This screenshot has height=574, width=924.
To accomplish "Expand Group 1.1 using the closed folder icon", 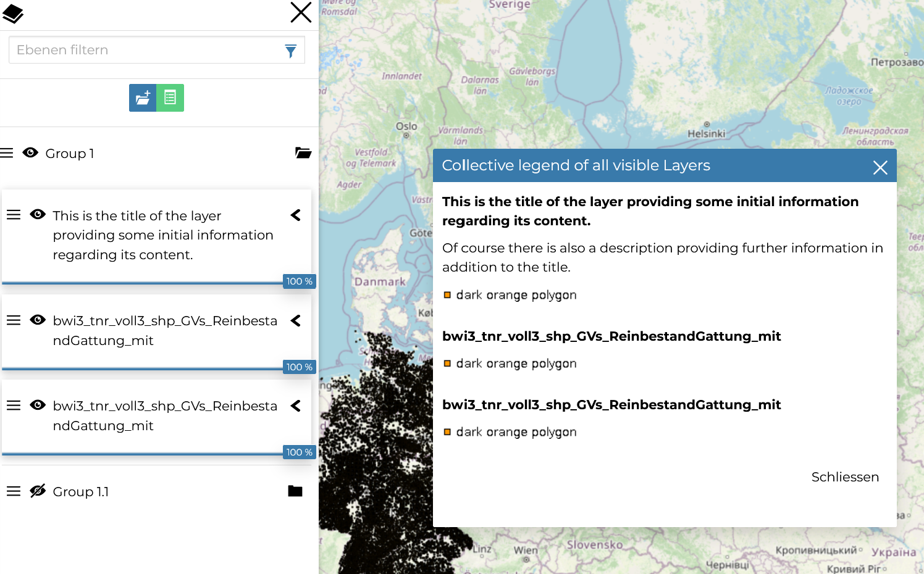I will pyautogui.click(x=295, y=491).
